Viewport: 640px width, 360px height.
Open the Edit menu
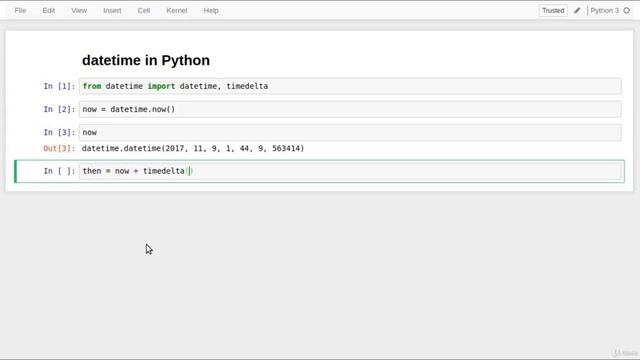[49, 11]
